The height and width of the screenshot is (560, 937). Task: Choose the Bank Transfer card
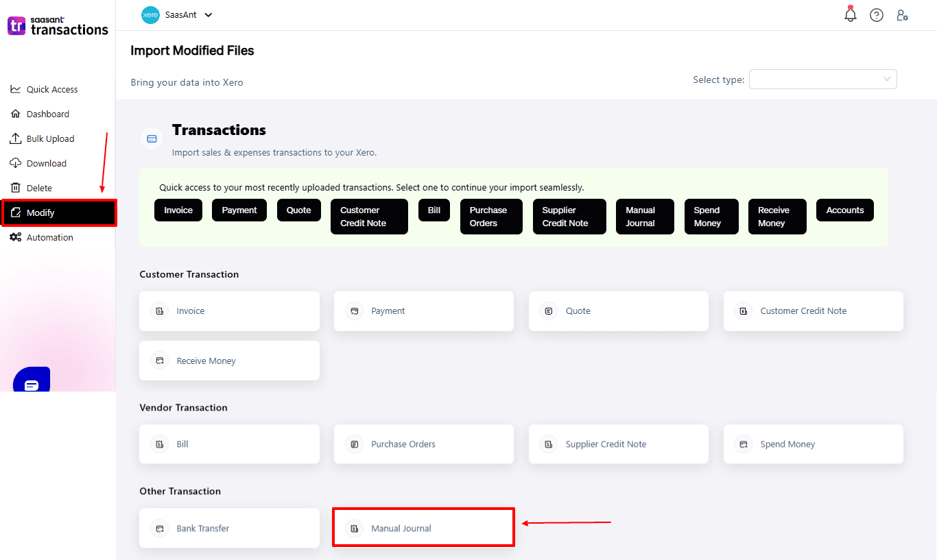[x=229, y=528]
